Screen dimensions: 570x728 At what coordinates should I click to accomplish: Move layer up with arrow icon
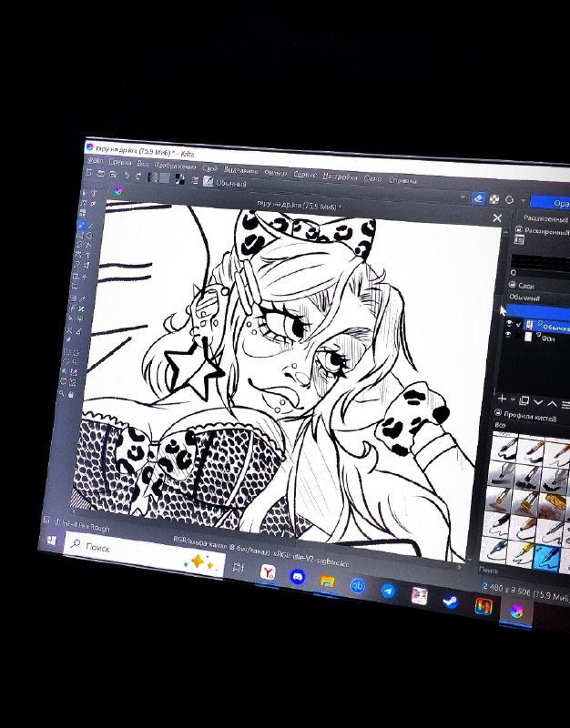552,403
